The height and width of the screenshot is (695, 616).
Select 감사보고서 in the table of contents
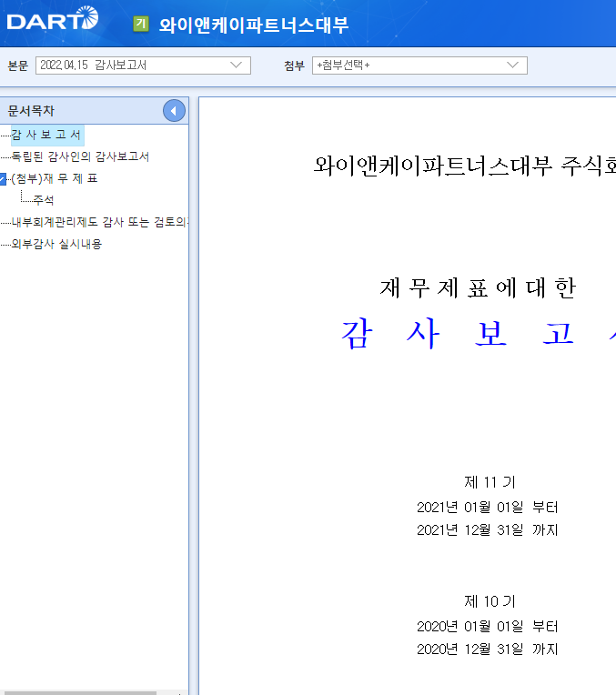pyautogui.click(x=47, y=135)
